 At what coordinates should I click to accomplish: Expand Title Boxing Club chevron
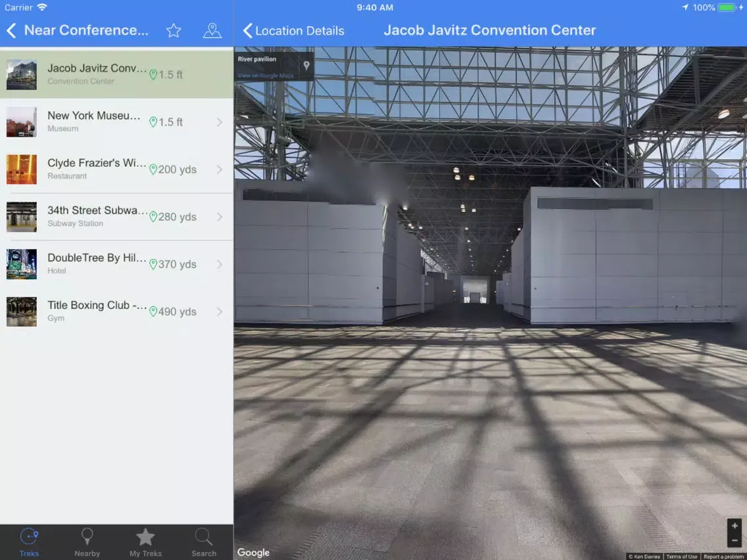pyautogui.click(x=220, y=312)
